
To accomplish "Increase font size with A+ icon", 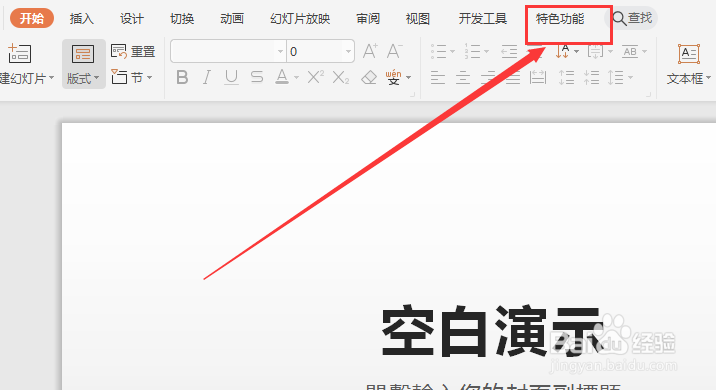I will [x=370, y=51].
